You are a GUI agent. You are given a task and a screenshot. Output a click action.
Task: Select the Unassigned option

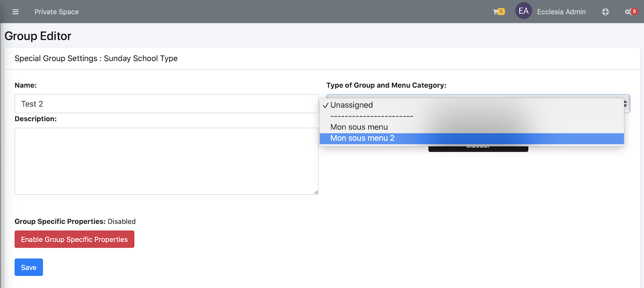(x=472, y=105)
